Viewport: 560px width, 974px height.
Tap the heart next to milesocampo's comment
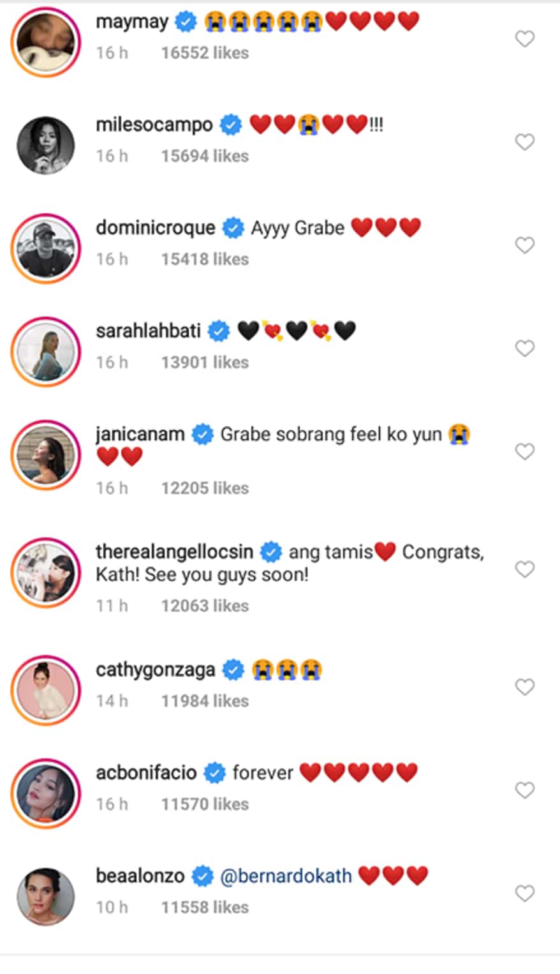point(524,142)
